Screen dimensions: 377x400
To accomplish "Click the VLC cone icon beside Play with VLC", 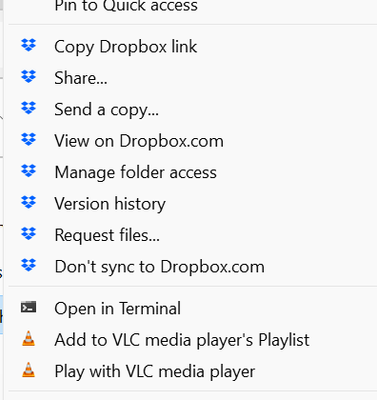I will point(29,370).
